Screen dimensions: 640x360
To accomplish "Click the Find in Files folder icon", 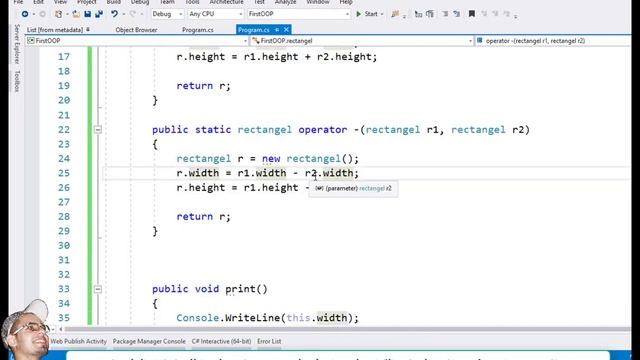I will coord(395,14).
